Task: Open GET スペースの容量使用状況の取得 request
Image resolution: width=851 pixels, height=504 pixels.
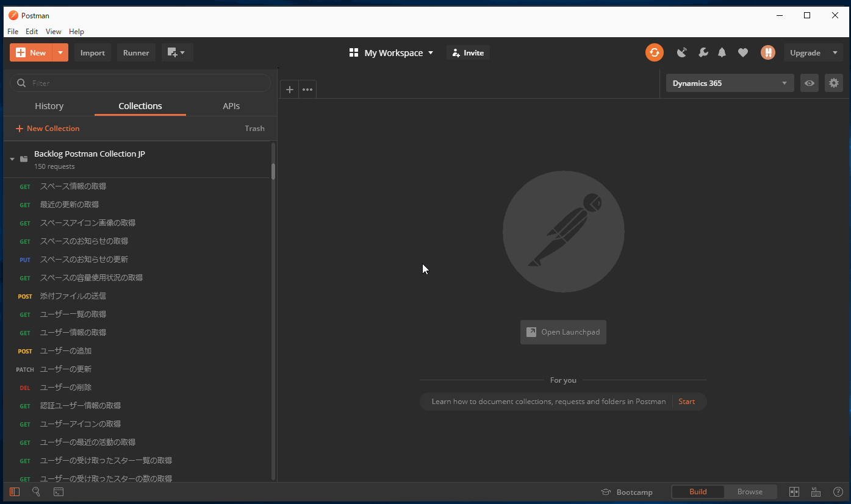Action: (x=137, y=278)
